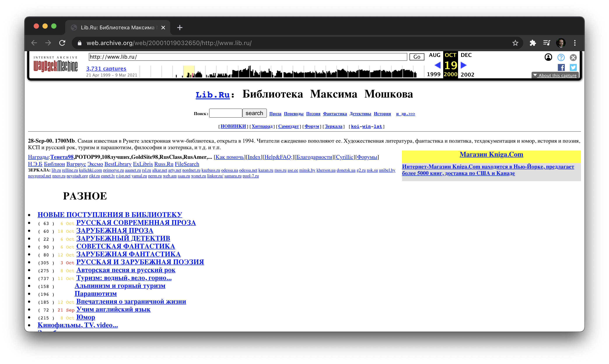Click the back navigation arrow icon
The image size is (609, 364).
click(x=36, y=42)
